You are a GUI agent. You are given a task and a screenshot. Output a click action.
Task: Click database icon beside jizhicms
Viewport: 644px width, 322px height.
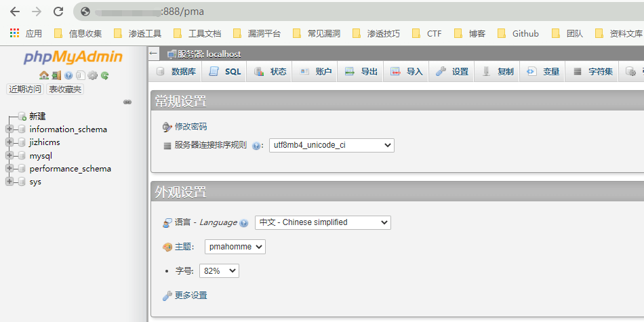(x=22, y=142)
